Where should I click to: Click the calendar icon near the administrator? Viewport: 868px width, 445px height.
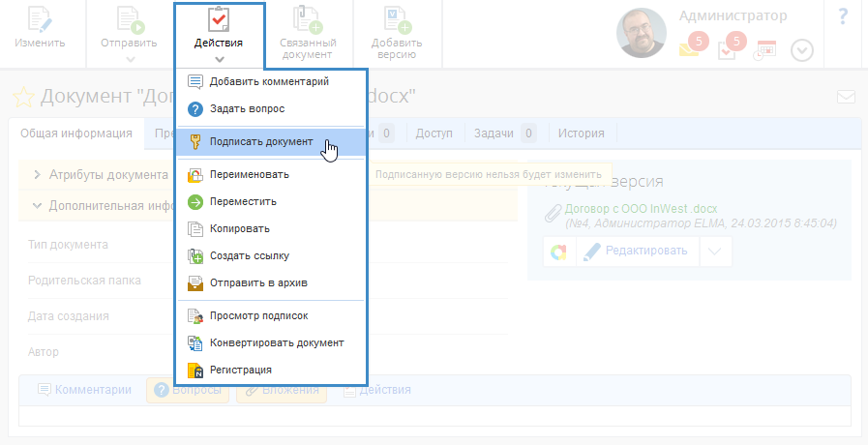(765, 49)
